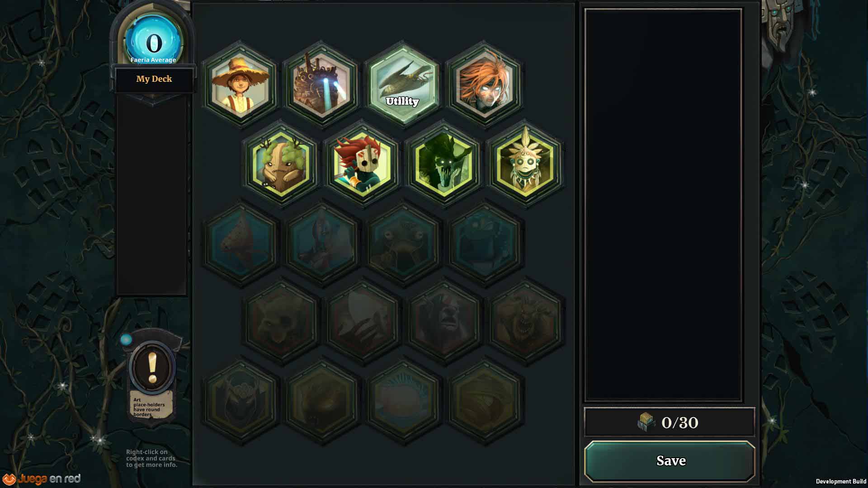Choose the dark green skull monster hexagon
The height and width of the screenshot is (488, 868).
(x=443, y=163)
